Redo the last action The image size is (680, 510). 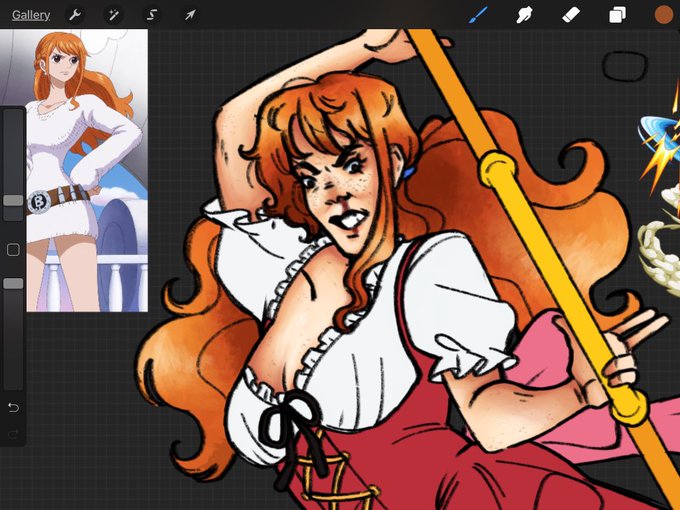pos(13,434)
